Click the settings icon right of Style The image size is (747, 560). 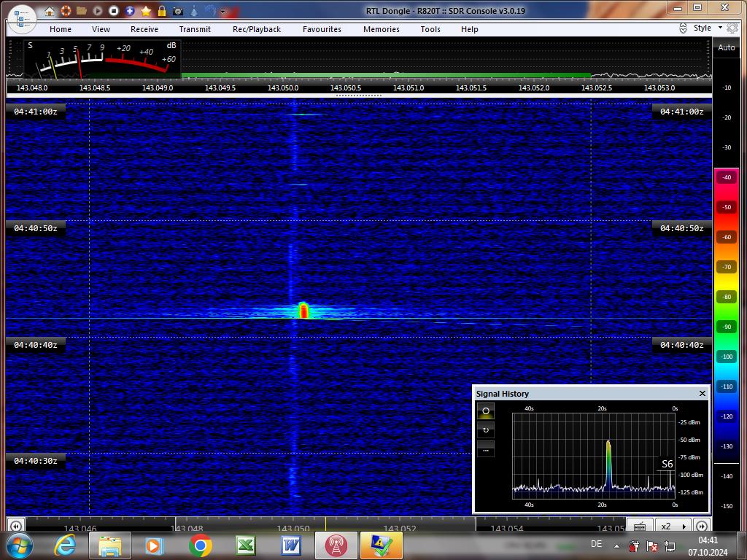click(732, 28)
